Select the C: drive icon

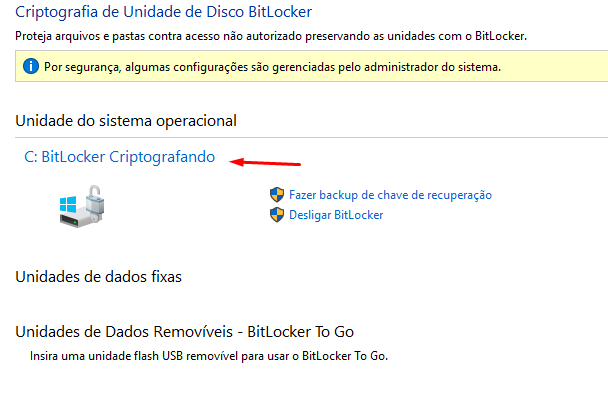(80, 208)
